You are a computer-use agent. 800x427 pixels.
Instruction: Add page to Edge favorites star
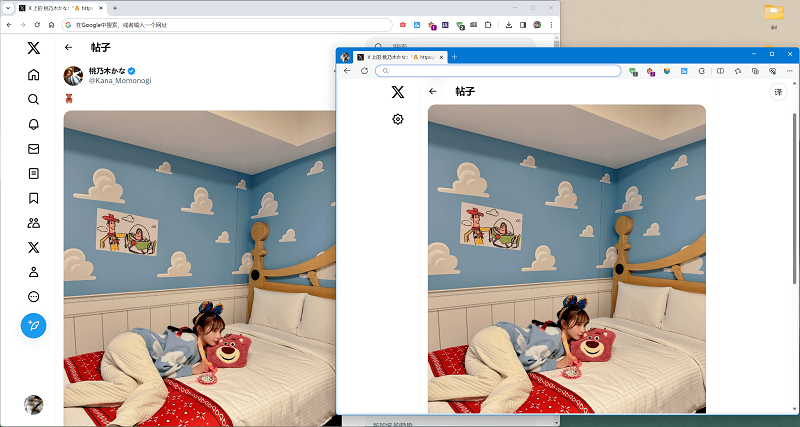(x=737, y=71)
